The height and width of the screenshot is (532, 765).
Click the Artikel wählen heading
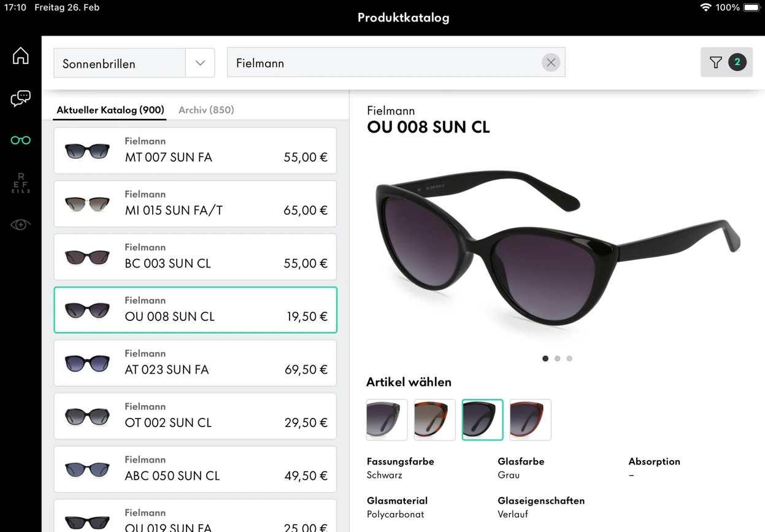click(x=409, y=382)
